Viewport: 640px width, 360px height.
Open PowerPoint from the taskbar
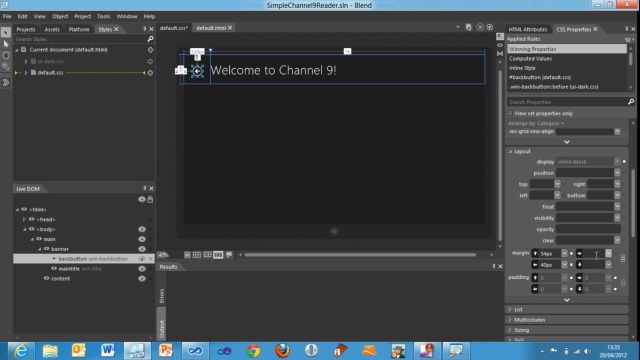(165, 351)
